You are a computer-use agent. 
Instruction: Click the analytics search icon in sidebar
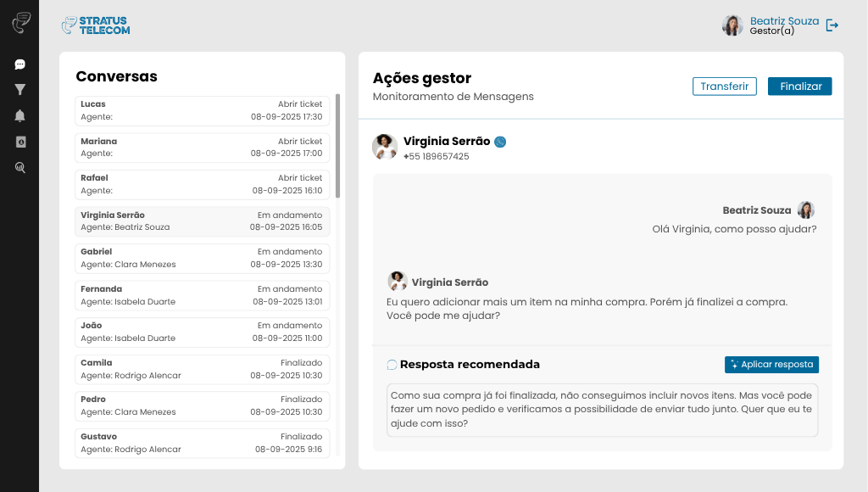pyautogui.click(x=19, y=168)
